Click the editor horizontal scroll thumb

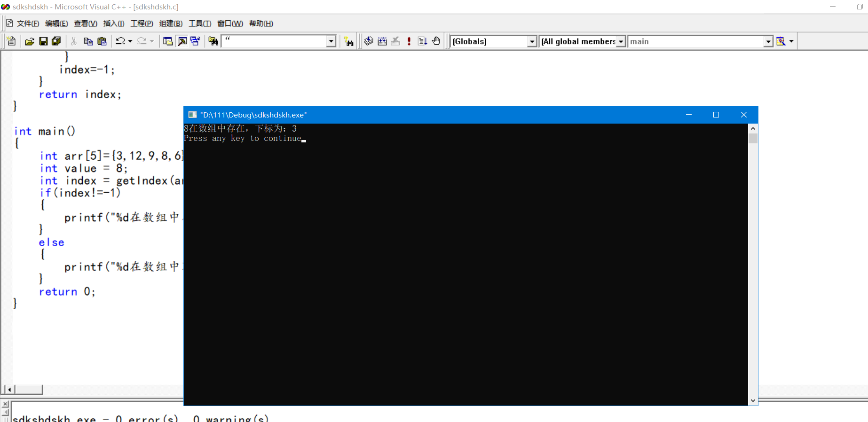click(29, 390)
